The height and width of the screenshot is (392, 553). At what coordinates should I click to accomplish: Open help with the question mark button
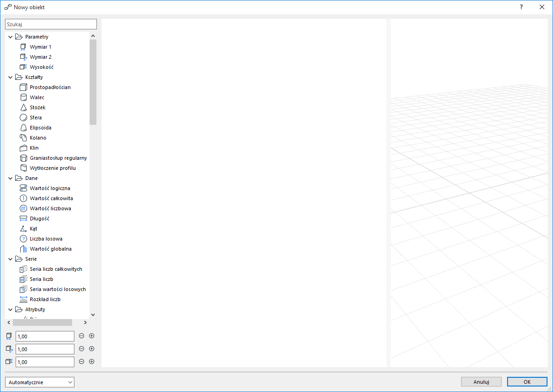[x=521, y=7]
